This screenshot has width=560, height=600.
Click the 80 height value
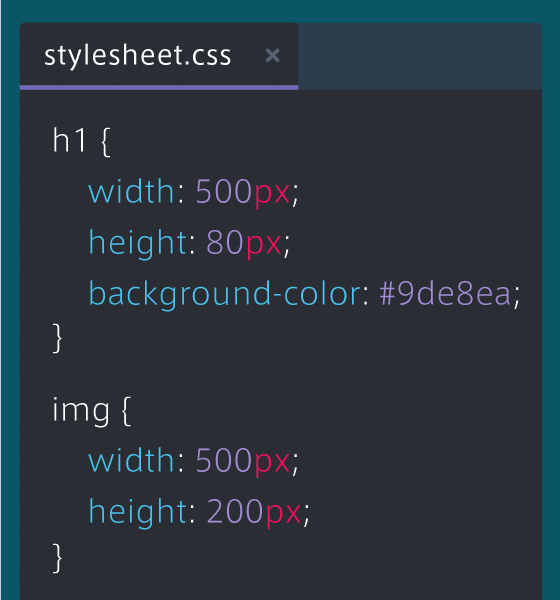coord(224,243)
